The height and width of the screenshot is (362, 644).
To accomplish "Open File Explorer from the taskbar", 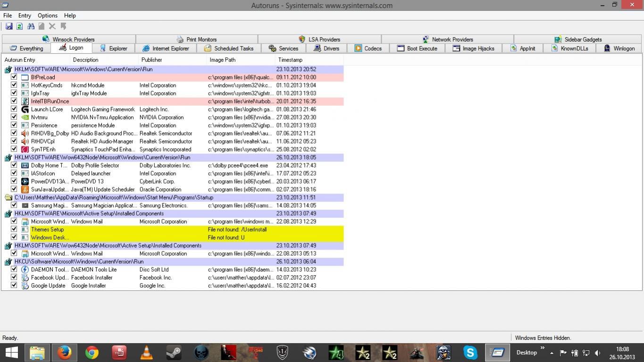I will [x=37, y=353].
